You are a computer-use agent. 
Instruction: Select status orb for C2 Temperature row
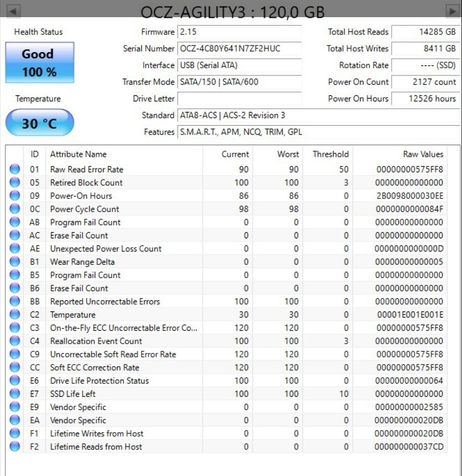[15, 314]
